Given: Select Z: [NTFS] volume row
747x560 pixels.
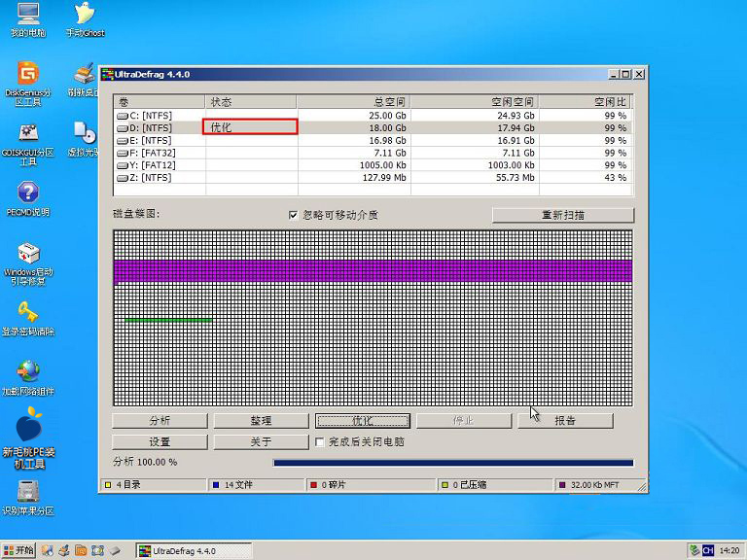Looking at the screenshot, I should (373, 178).
